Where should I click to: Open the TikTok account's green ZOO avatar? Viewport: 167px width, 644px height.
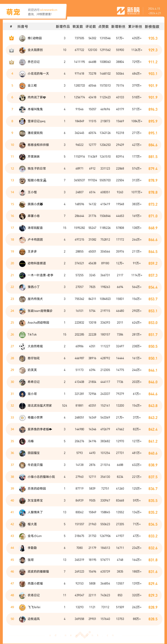point(22,335)
